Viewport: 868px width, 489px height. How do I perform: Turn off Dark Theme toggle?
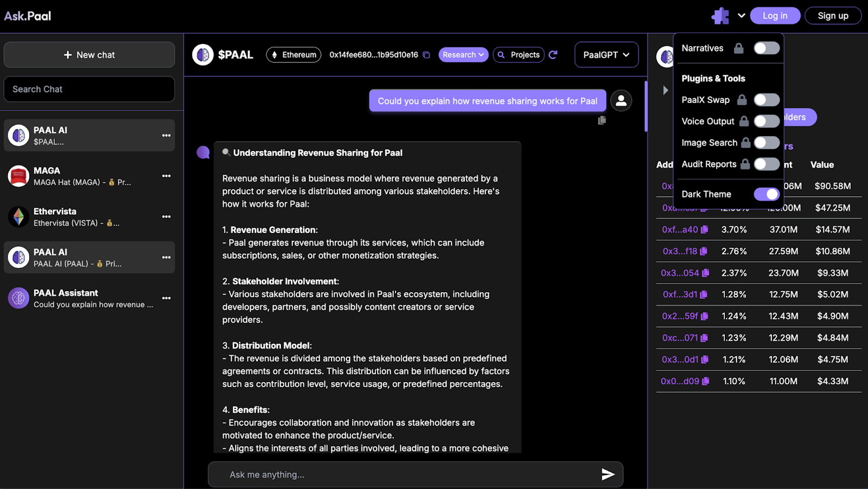(767, 194)
